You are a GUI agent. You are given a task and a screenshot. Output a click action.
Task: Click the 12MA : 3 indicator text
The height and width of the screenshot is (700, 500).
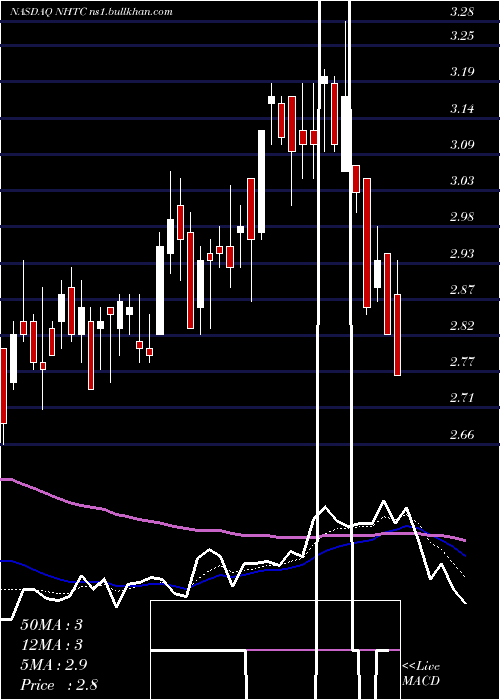[52, 645]
